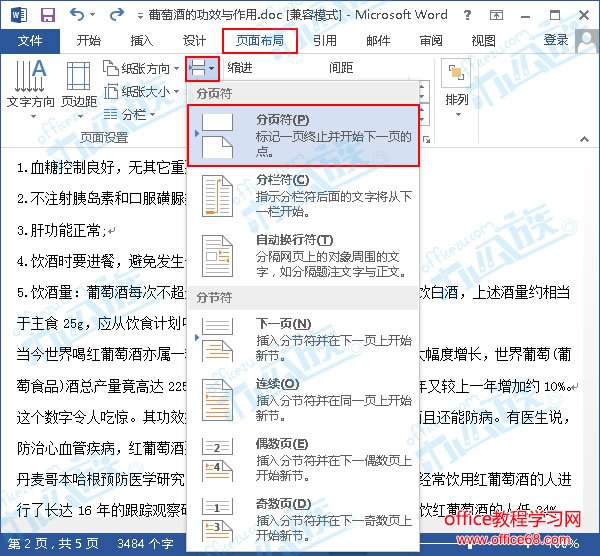600x556 pixels.
Task: Open the 文件 tab
Action: point(30,41)
